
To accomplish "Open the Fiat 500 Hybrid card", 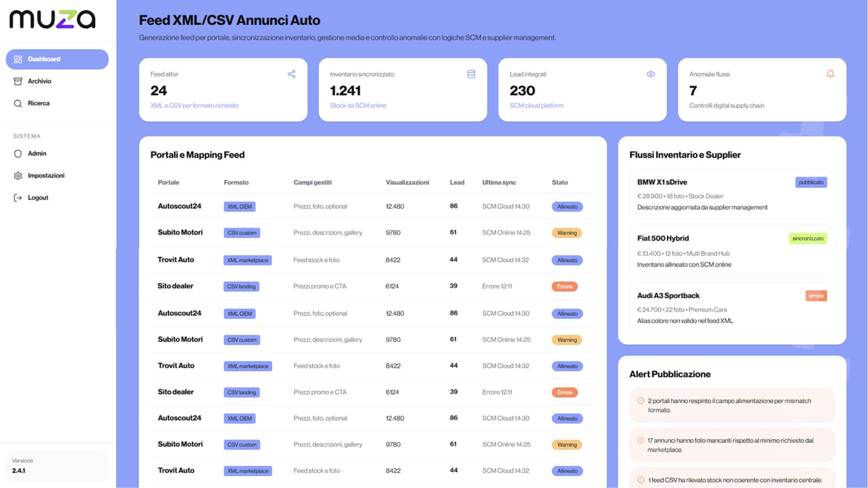I will (732, 251).
